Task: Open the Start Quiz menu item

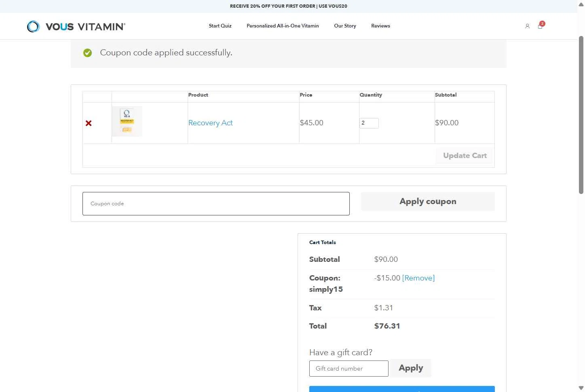Action: tap(220, 26)
